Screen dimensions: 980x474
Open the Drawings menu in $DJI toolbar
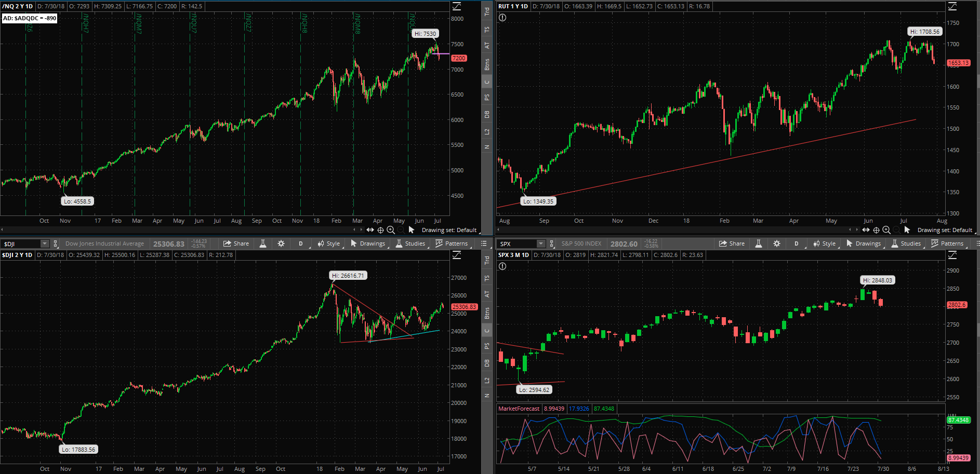click(x=368, y=243)
